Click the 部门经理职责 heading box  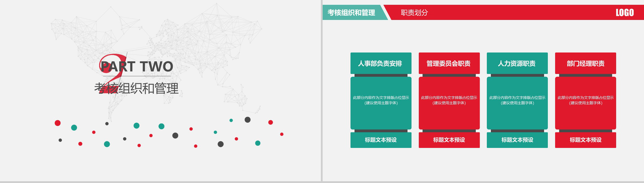pos(585,63)
